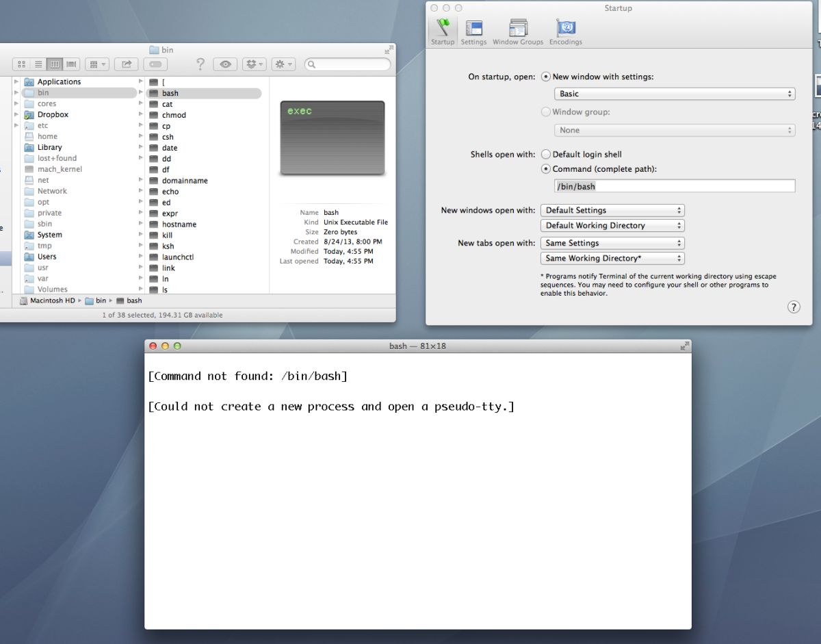
Task: Choose 'Command (complete path)' option
Action: pos(546,169)
